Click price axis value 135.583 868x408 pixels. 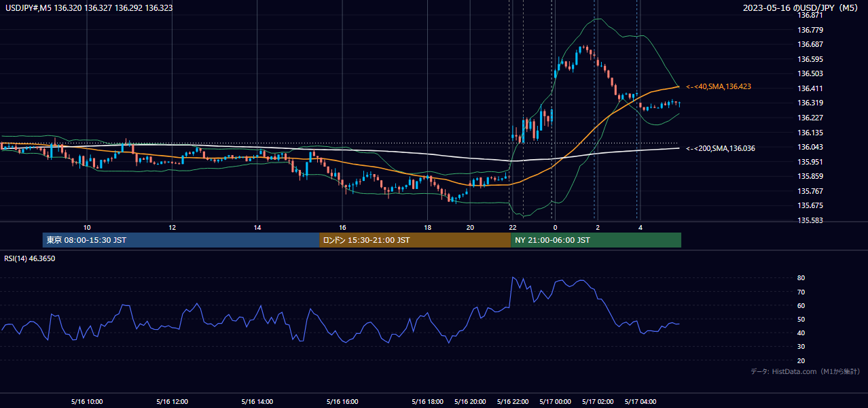pyautogui.click(x=810, y=220)
